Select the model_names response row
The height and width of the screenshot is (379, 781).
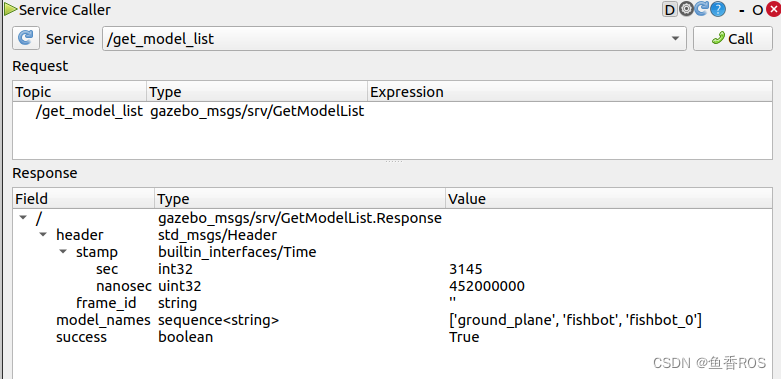click(x=392, y=320)
